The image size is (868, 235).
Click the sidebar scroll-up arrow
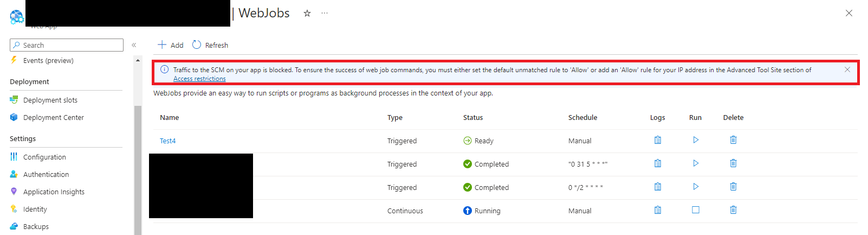[138, 60]
